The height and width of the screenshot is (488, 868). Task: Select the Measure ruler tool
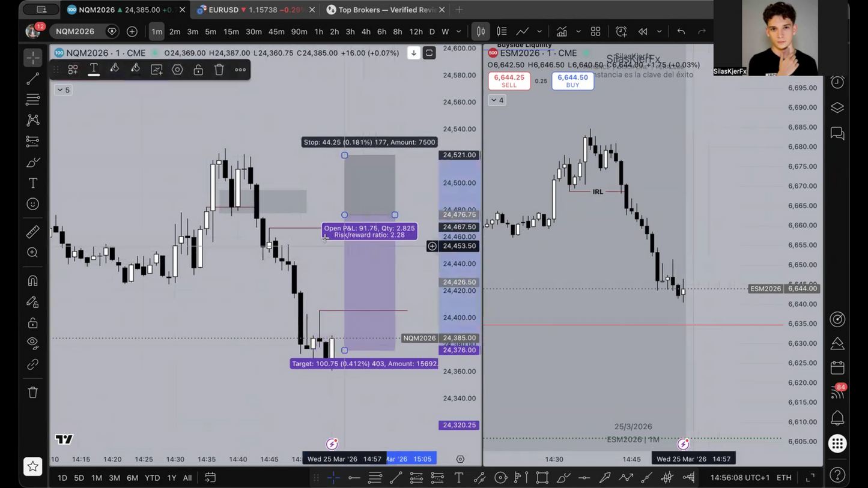tap(33, 231)
